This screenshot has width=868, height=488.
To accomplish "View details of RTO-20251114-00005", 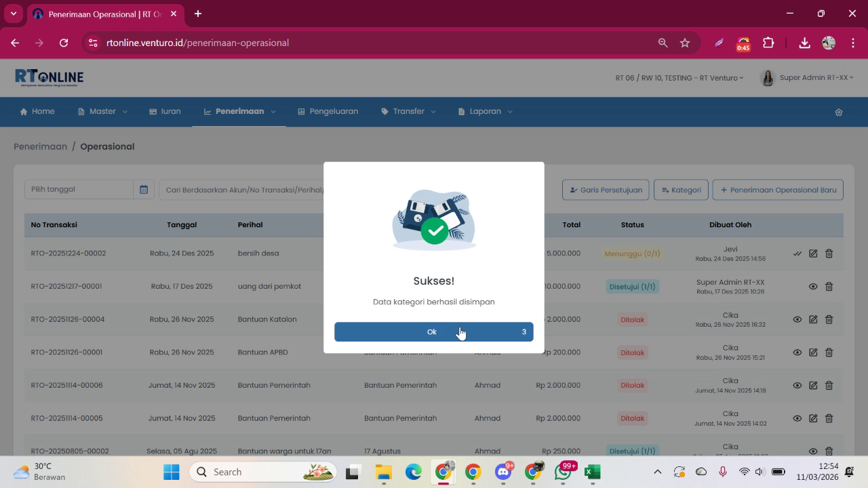I will click(797, 418).
